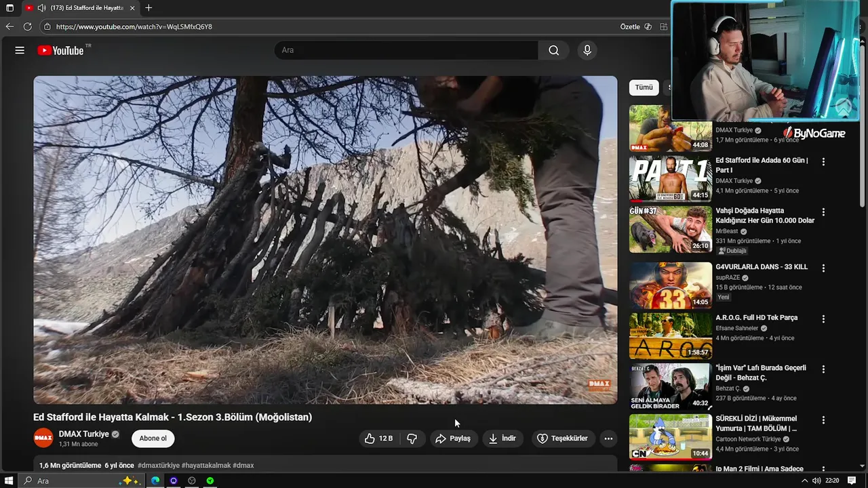The image size is (868, 488).
Task: Click the taskbar clock showing 22:20
Action: (x=833, y=481)
